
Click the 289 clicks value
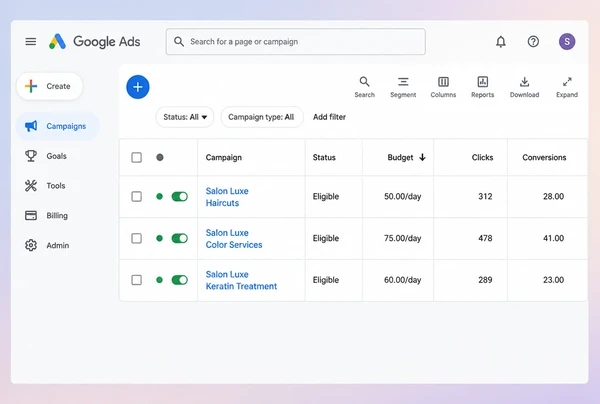[x=485, y=280]
